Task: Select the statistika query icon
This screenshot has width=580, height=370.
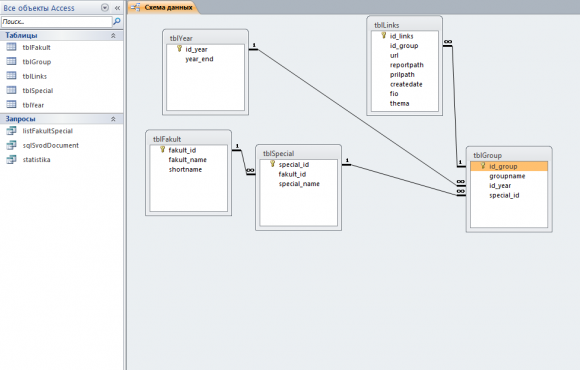Action: click(x=11, y=159)
